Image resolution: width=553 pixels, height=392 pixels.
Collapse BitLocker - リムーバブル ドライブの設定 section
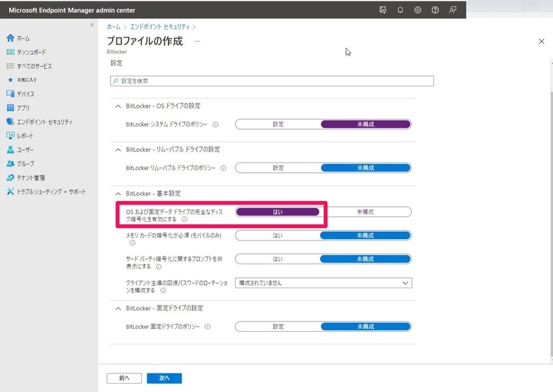(x=118, y=150)
